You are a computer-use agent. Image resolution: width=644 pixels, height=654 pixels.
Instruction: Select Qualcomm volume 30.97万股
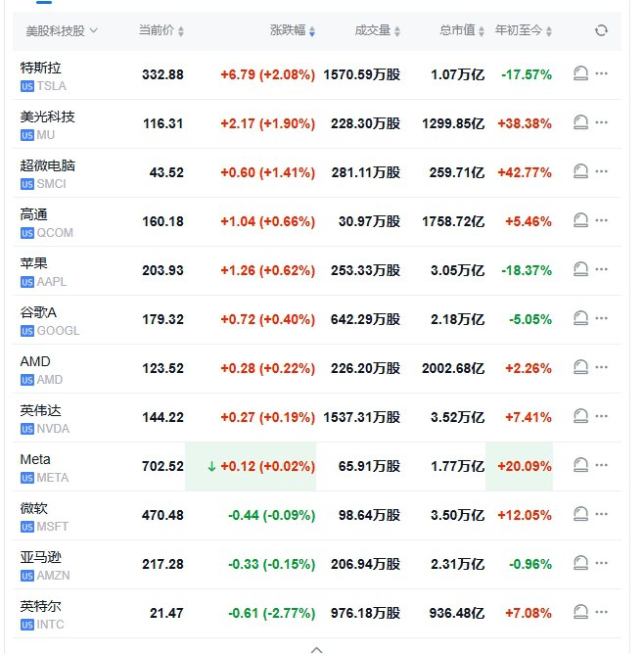point(369,221)
